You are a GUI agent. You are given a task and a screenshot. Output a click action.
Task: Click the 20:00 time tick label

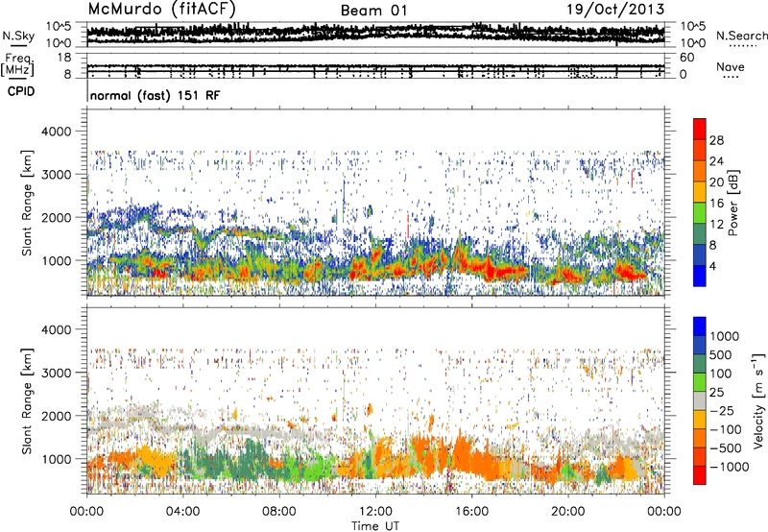(x=568, y=512)
